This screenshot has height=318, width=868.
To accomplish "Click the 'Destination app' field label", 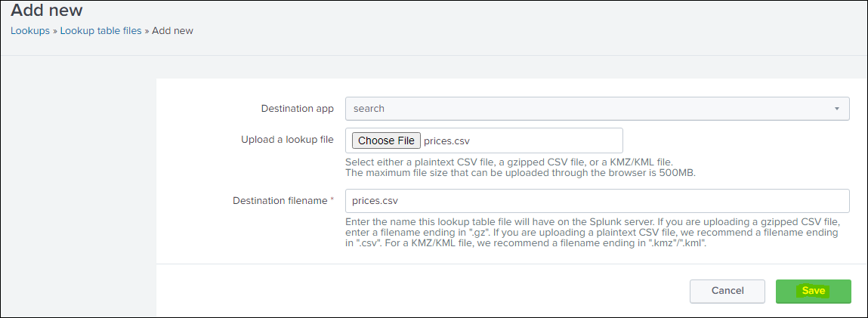I will tap(297, 109).
